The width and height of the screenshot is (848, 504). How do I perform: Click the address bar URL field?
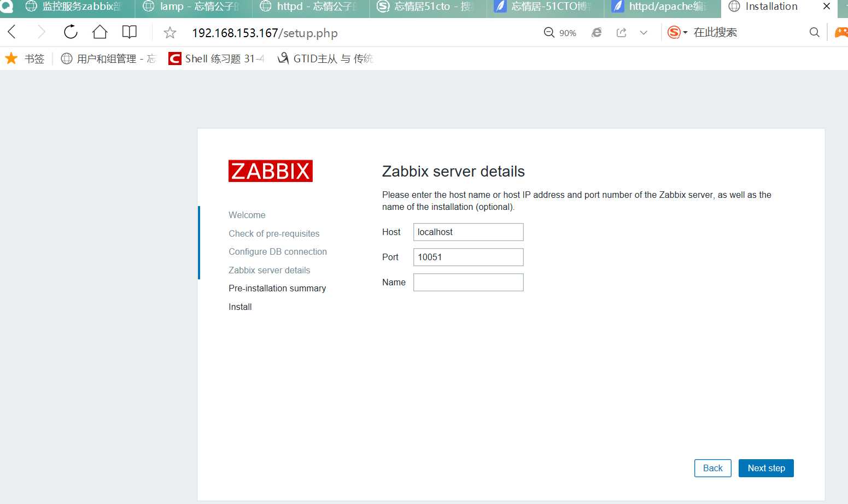[265, 33]
